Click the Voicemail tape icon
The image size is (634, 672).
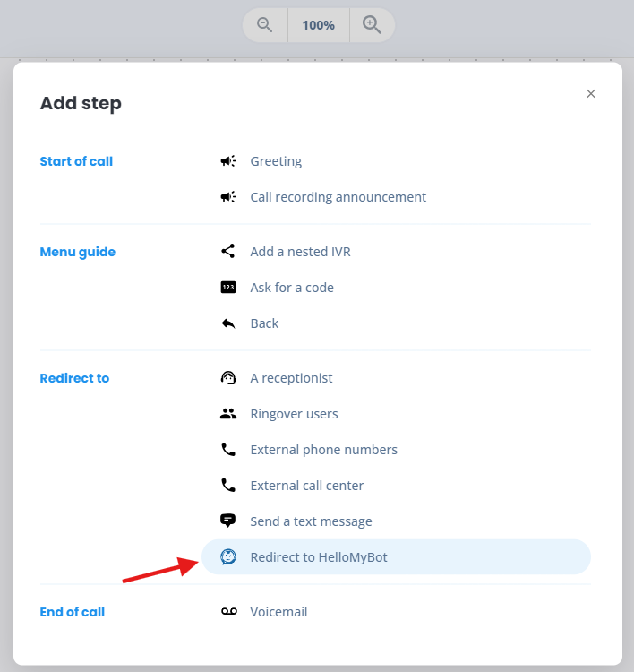(x=229, y=612)
